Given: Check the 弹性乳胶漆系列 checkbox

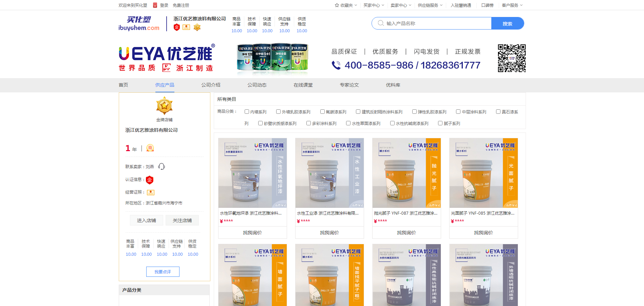Looking at the screenshot, I should tap(414, 111).
